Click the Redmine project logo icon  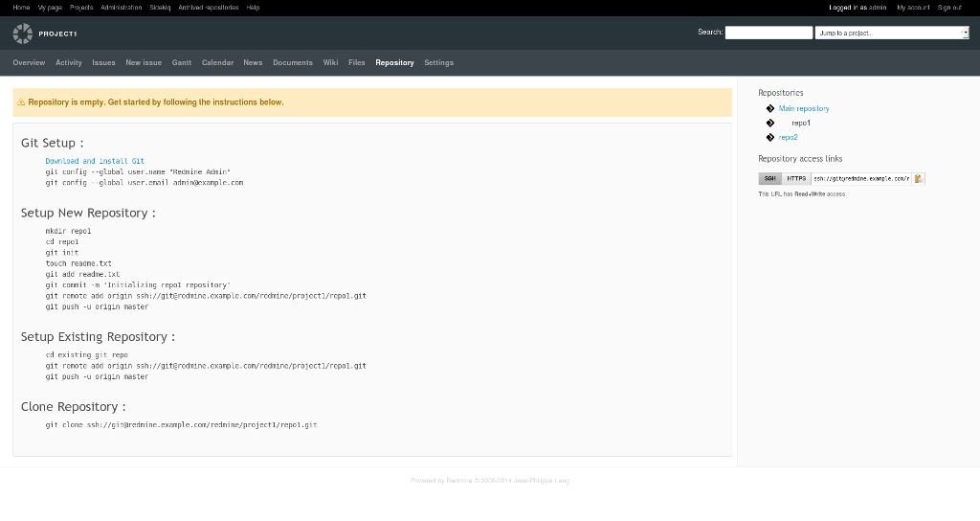click(x=23, y=34)
